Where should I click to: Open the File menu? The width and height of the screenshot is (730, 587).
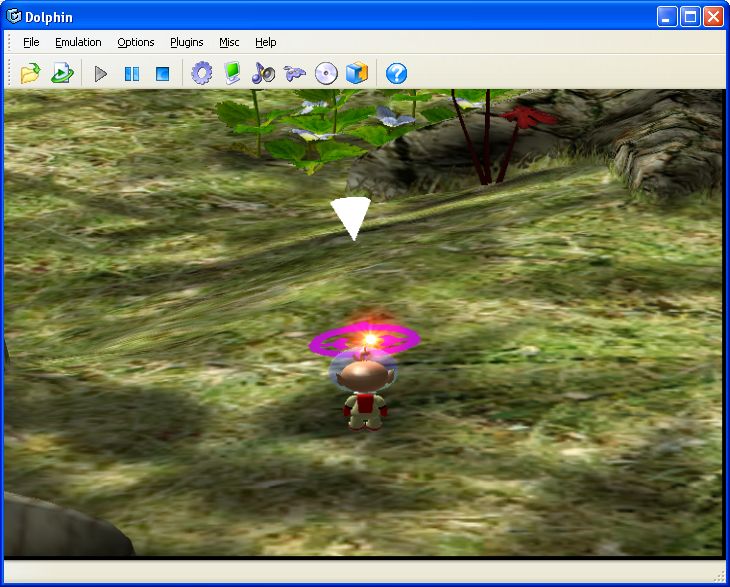[31, 42]
